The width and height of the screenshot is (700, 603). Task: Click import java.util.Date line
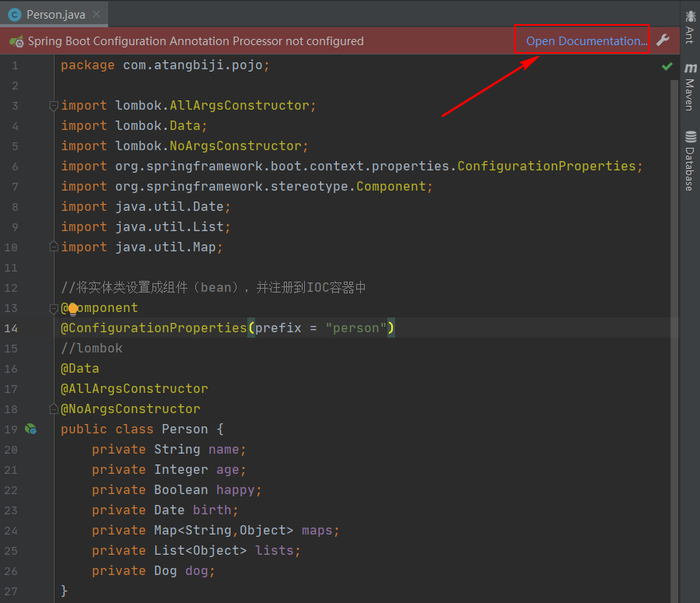pos(145,207)
